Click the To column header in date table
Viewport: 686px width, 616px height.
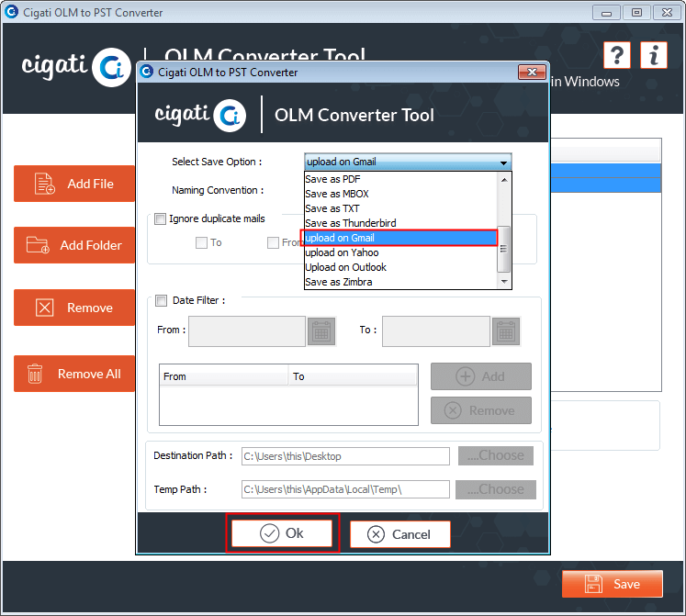point(353,376)
